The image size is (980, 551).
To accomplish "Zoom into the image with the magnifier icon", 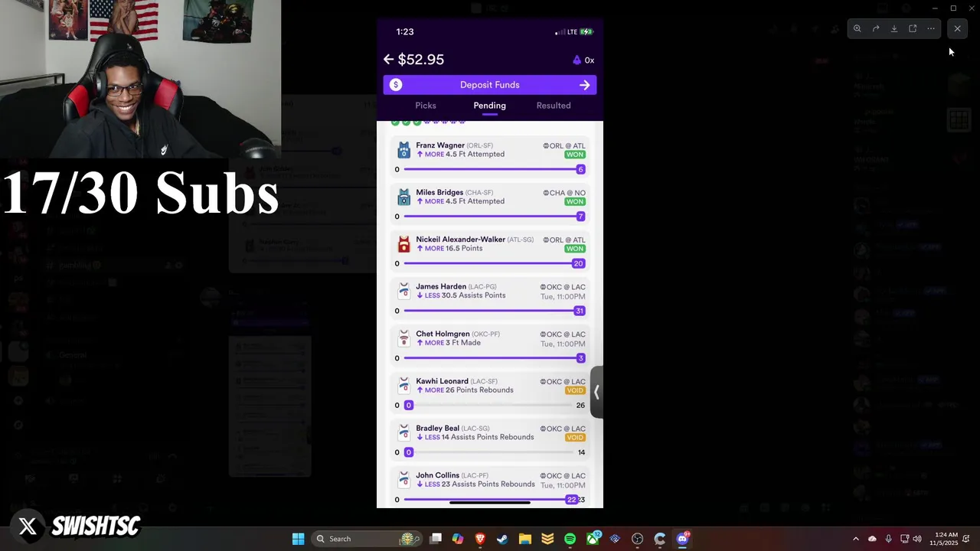I will click(x=857, y=28).
